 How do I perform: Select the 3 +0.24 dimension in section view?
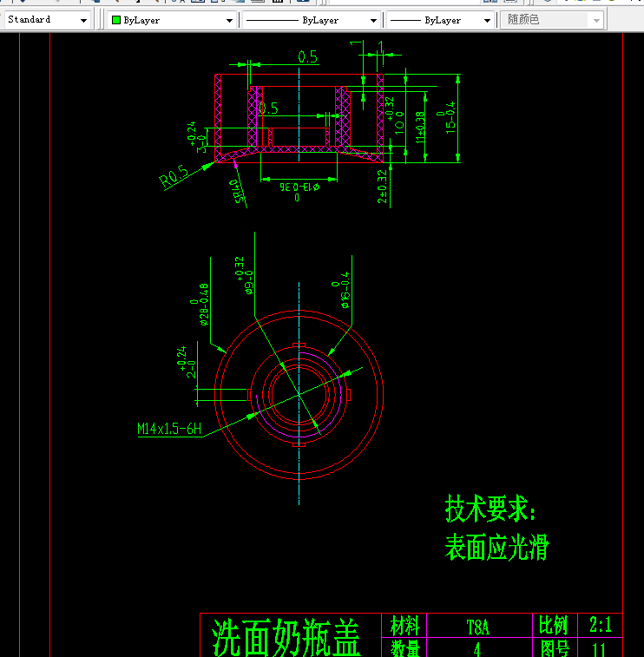point(197,137)
